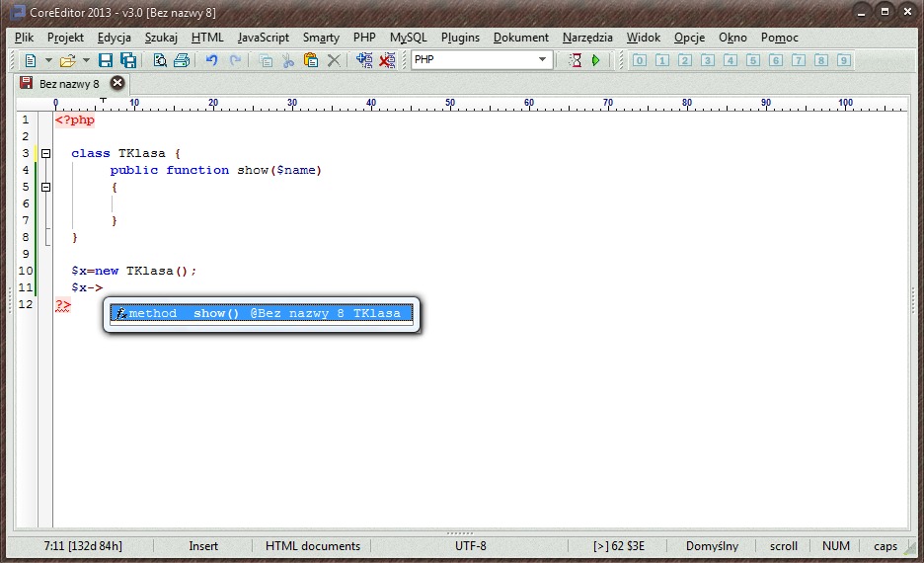Screen dimensions: 924x563
Task: Click the hourglass icon in the toolbar
Action: [576, 60]
